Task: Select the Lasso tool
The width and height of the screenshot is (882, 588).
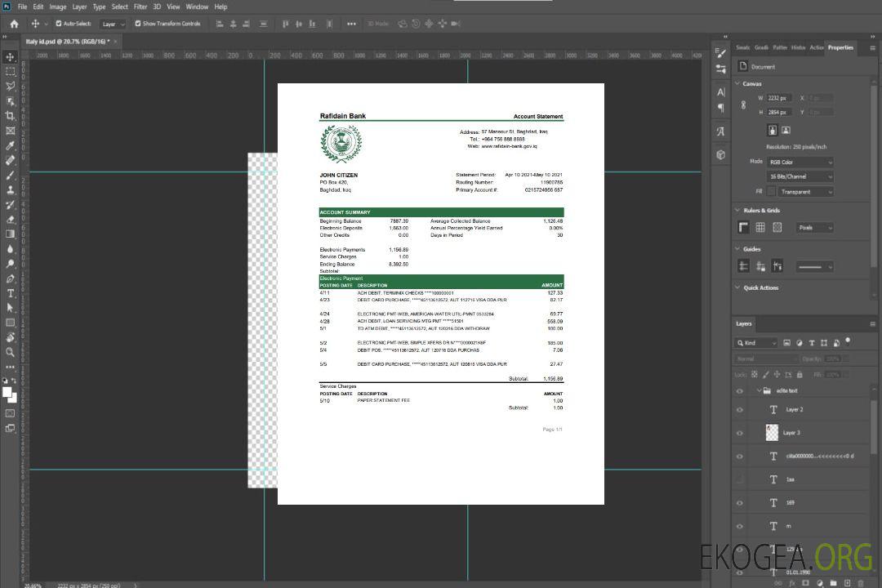Action: (x=10, y=86)
